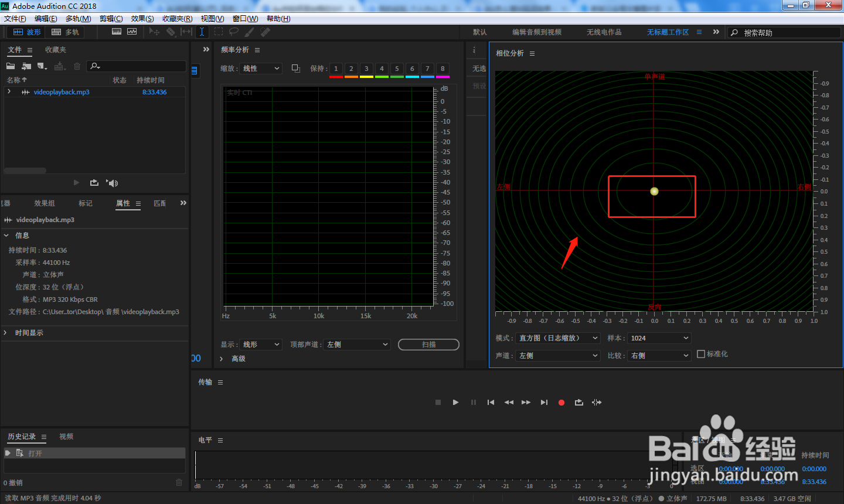Select the Lasso selection tool
844x504 pixels.
coord(234,32)
